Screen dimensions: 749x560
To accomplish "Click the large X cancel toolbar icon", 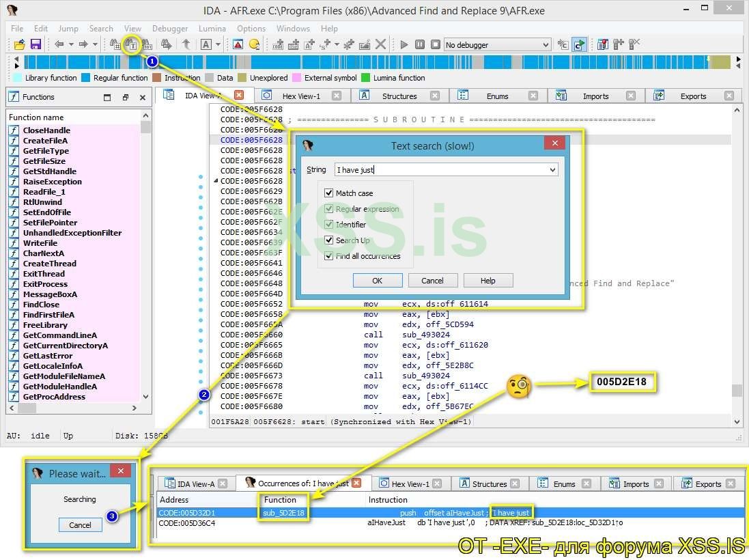I will coord(381,44).
